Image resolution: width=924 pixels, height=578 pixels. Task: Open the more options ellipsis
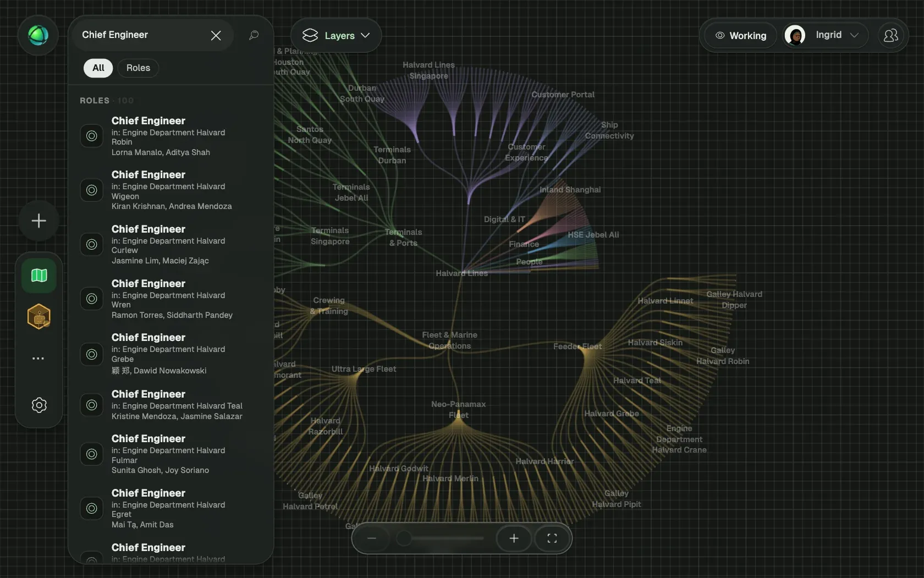(38, 359)
